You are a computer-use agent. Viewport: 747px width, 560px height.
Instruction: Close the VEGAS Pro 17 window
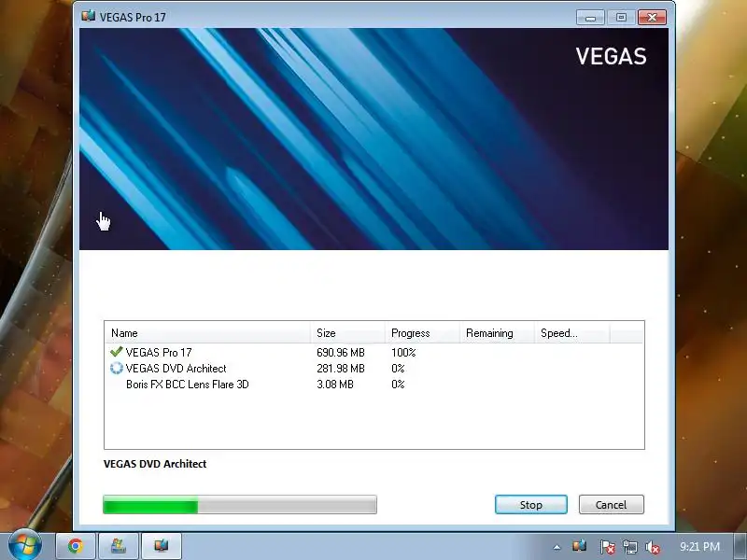click(652, 18)
